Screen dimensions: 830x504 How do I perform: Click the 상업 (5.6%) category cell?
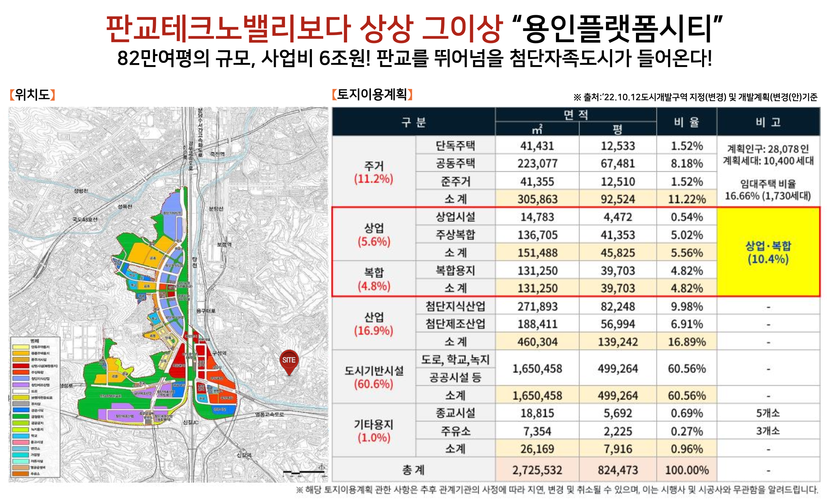pyautogui.click(x=374, y=234)
